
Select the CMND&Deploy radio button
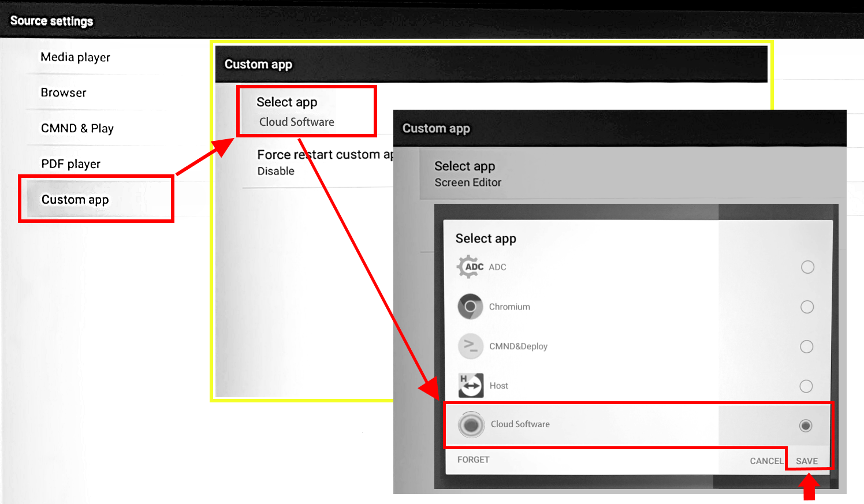point(806,346)
